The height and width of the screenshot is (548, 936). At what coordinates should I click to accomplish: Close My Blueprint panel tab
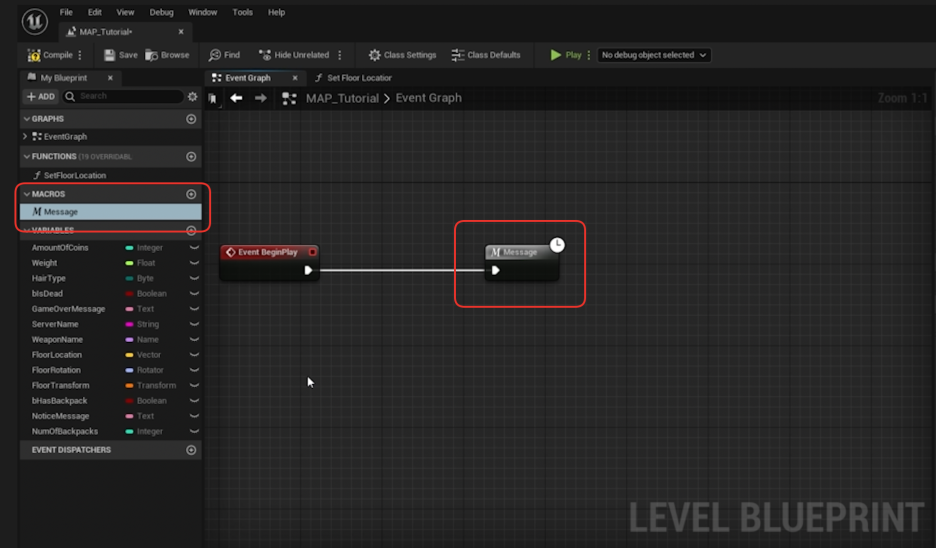(x=110, y=78)
